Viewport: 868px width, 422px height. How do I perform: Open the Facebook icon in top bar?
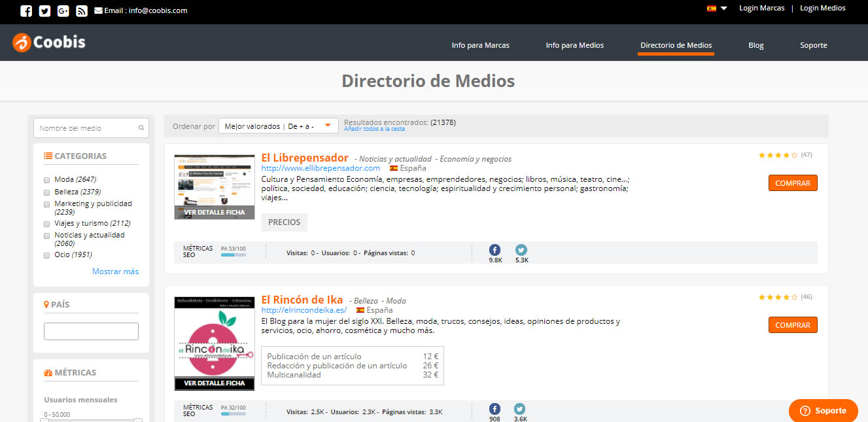26,10
